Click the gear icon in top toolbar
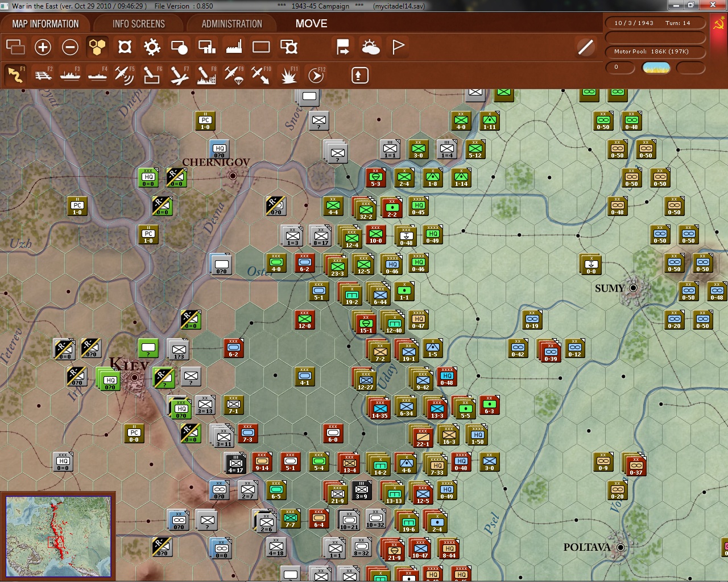Viewport: 728px width, 582px height. click(152, 47)
